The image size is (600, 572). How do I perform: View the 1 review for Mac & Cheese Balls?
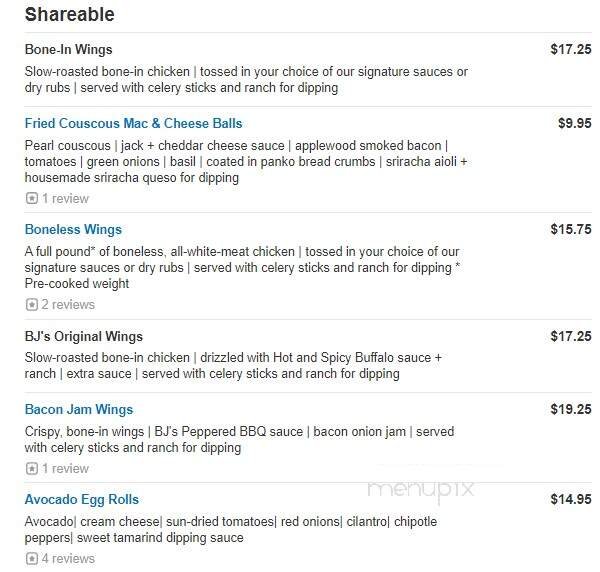coord(65,199)
